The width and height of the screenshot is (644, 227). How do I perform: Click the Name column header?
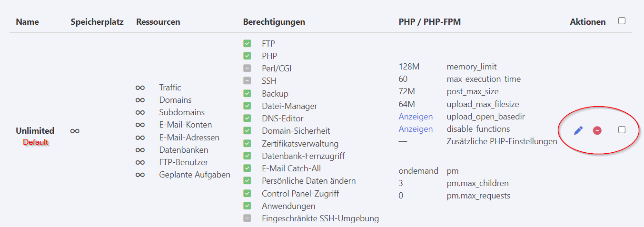27,22
